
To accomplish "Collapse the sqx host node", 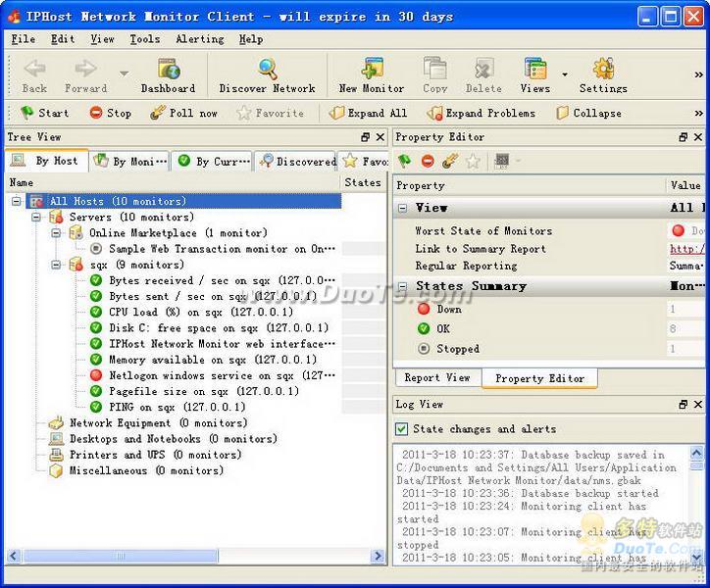I will (56, 265).
